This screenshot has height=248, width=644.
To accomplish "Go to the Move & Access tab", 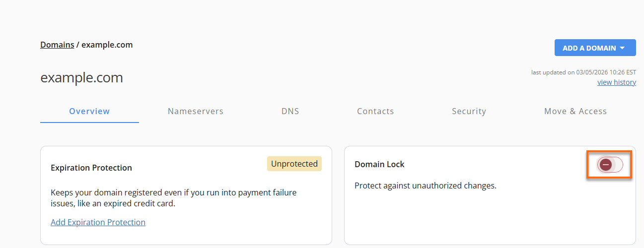I will 575,111.
